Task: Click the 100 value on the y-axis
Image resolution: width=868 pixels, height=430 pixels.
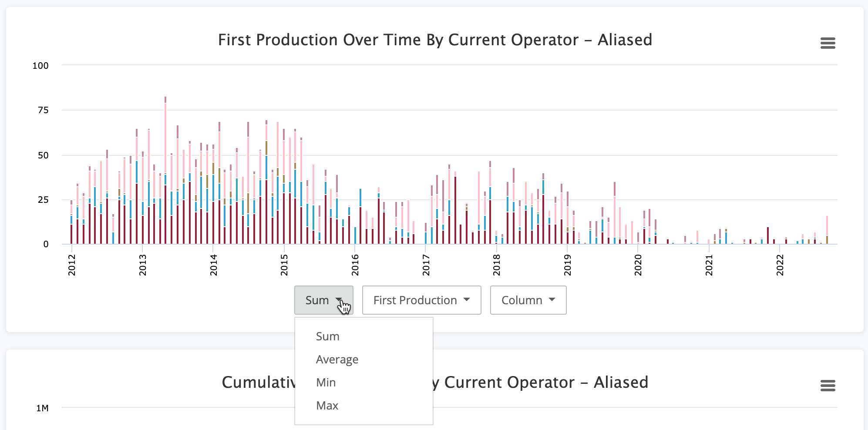Action: pyautogui.click(x=40, y=66)
